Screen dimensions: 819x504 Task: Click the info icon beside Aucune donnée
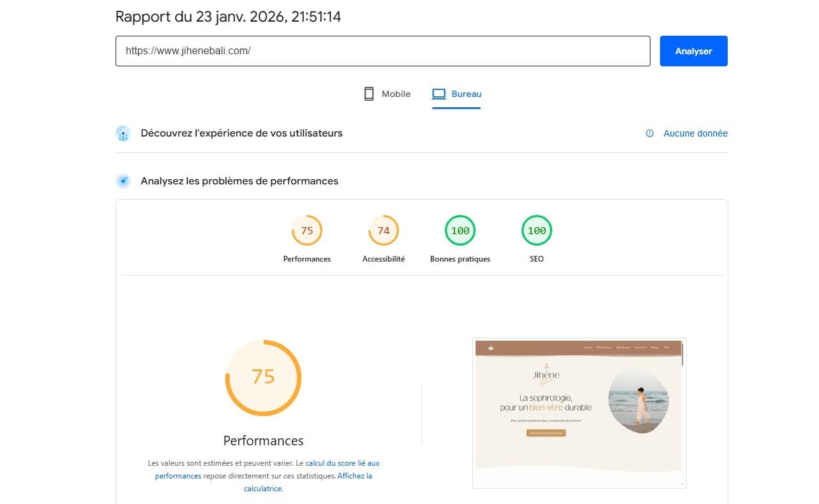pyautogui.click(x=650, y=133)
